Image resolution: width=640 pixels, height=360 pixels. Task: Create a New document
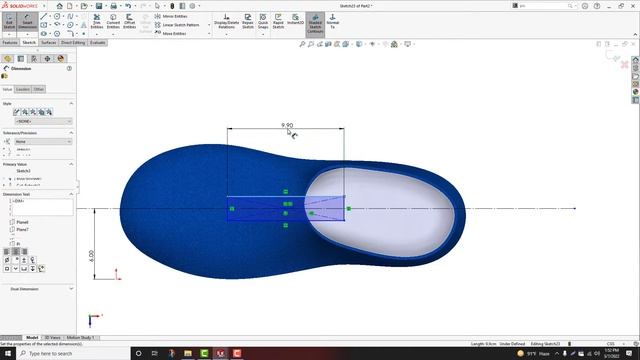point(70,6)
